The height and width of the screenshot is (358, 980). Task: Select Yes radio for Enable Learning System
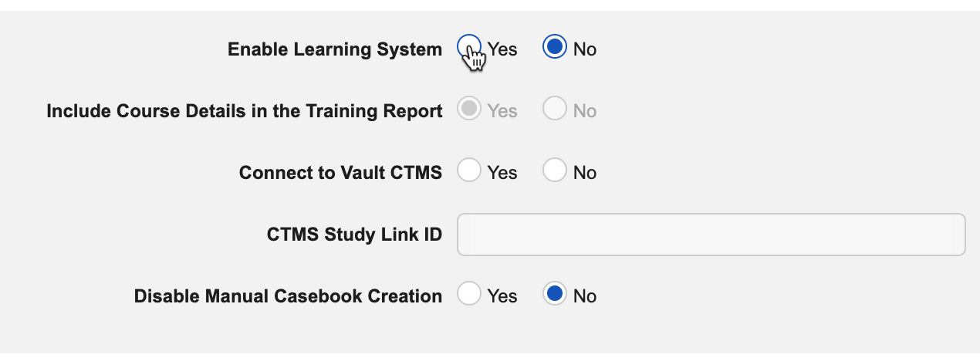(x=469, y=47)
